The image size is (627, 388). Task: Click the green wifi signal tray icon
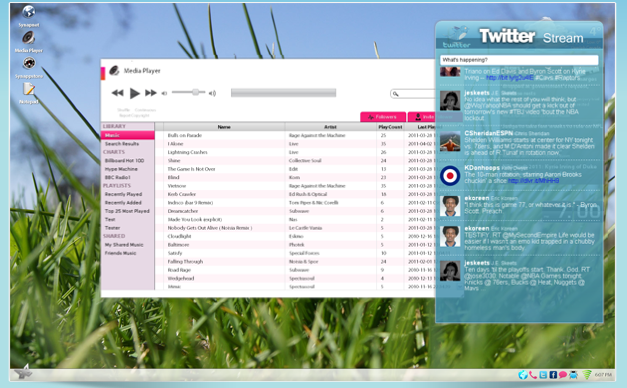[x=587, y=375]
